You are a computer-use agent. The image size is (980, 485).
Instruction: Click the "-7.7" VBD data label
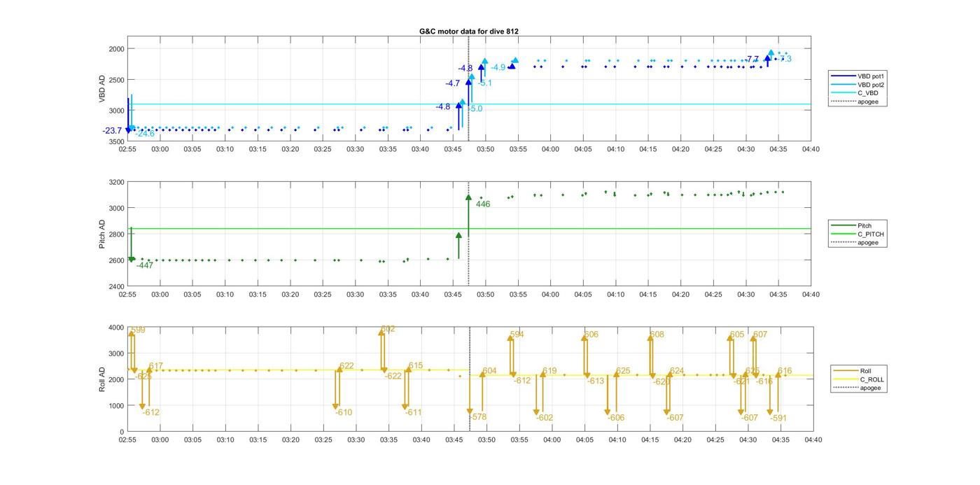click(751, 59)
